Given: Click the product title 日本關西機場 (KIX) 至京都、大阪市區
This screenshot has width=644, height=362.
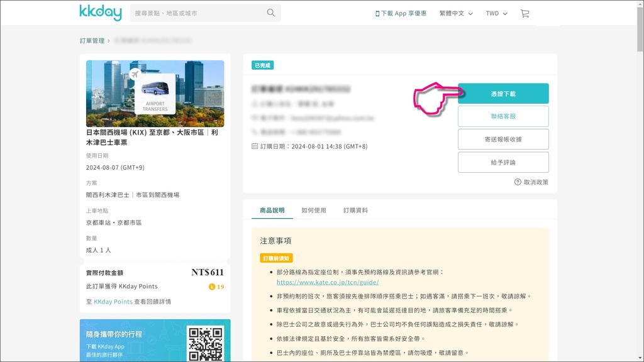Looking at the screenshot, I should (x=152, y=138).
